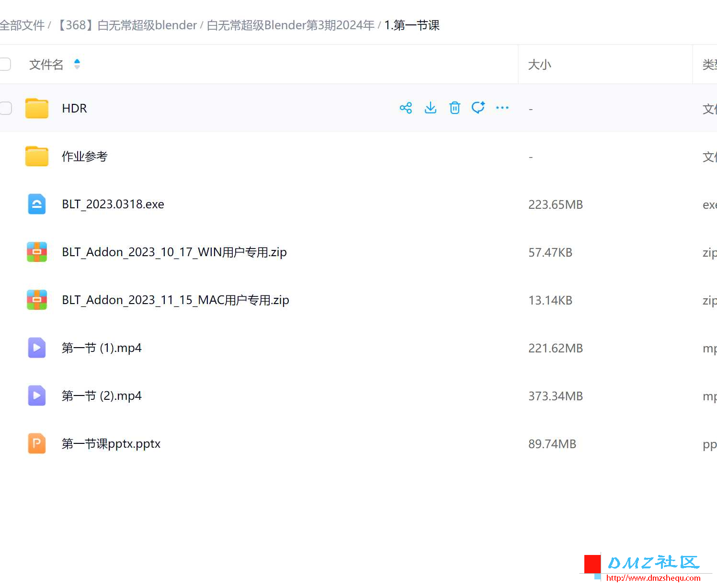Click PowerPoint icon for 第一节课pptx.pptx
Viewport: 717px width, 588px height.
[37, 443]
